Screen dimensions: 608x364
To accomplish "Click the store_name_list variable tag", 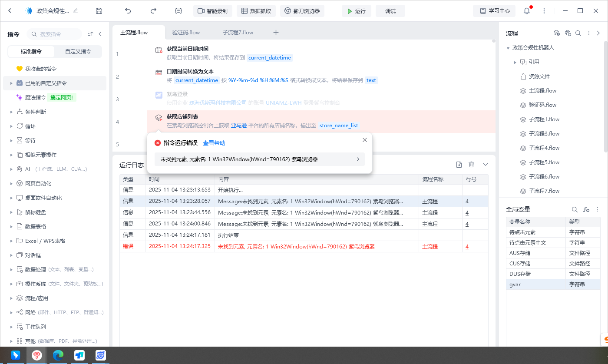I will [339, 126].
